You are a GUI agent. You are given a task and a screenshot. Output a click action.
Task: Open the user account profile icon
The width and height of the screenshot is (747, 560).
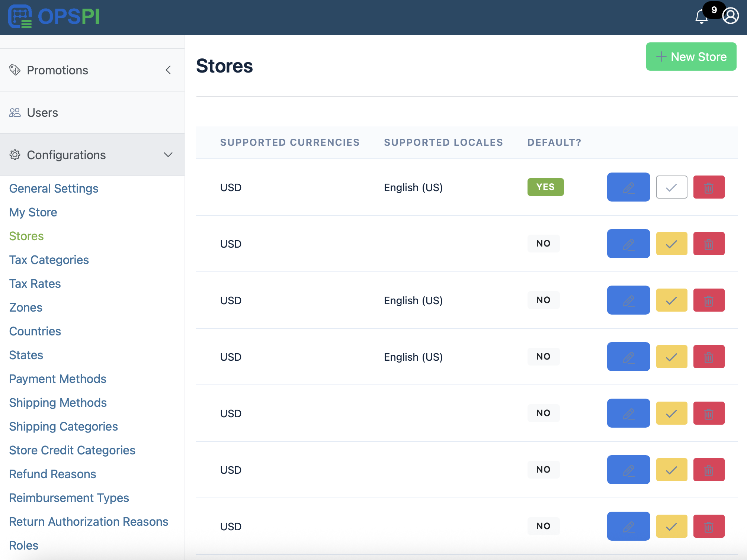point(731,16)
